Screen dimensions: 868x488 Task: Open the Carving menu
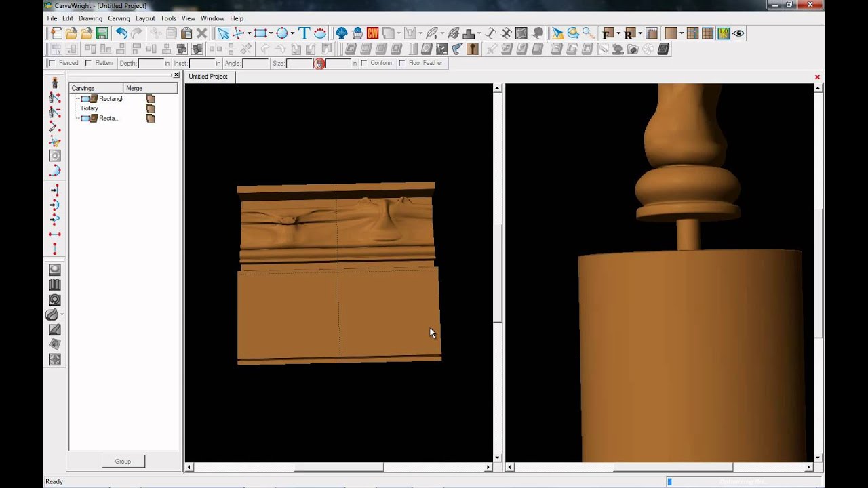119,18
